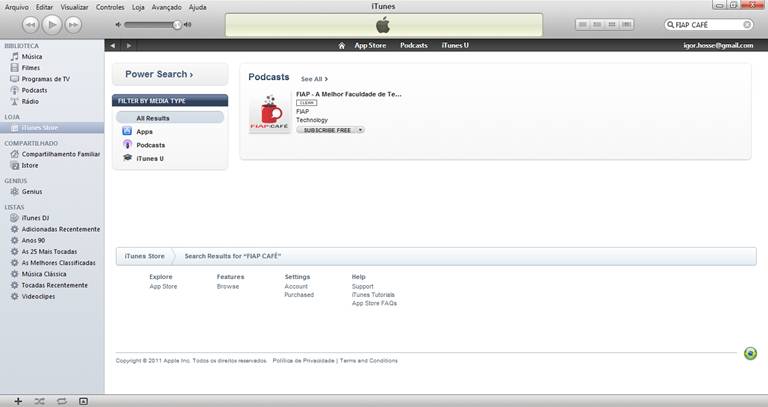Click the search magnifier icon
The image size is (768, 407).
pyautogui.click(x=671, y=24)
